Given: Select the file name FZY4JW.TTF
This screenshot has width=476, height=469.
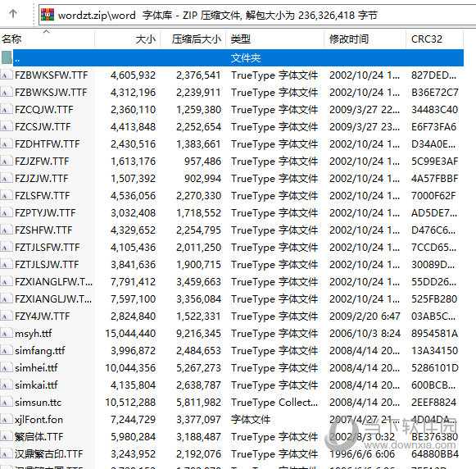Looking at the screenshot, I should tap(43, 316).
